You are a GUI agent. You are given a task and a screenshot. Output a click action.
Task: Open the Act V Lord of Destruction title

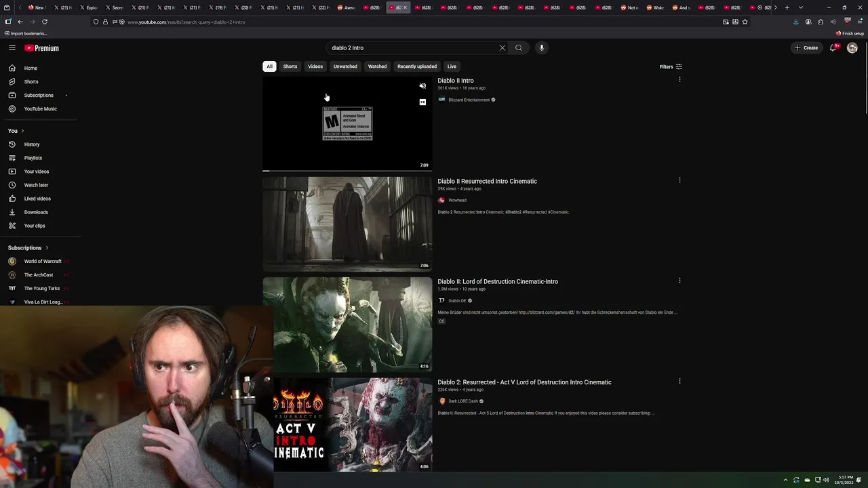(524, 382)
